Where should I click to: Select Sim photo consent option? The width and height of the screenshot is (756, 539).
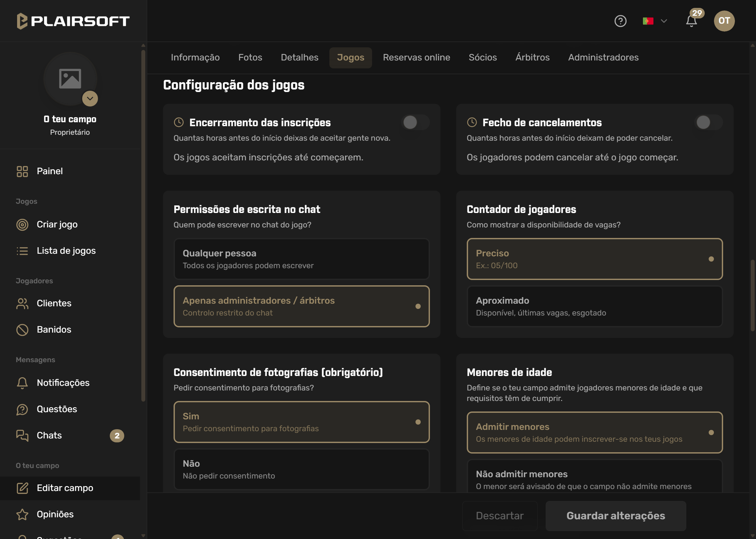[x=301, y=422]
